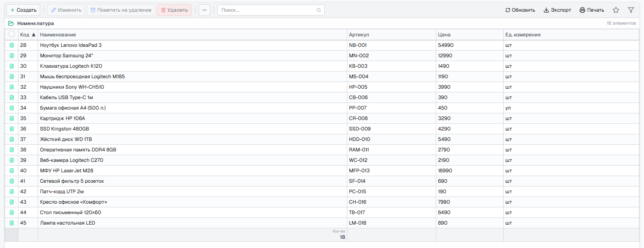Tick the select-all checkbox in the table header
This screenshot has height=248, width=644.
tap(12, 34)
